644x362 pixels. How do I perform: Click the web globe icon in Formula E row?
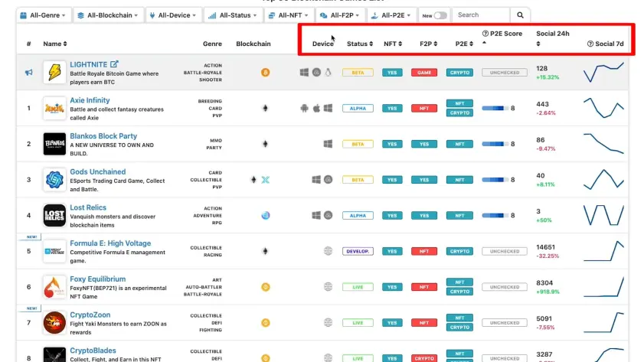click(328, 251)
